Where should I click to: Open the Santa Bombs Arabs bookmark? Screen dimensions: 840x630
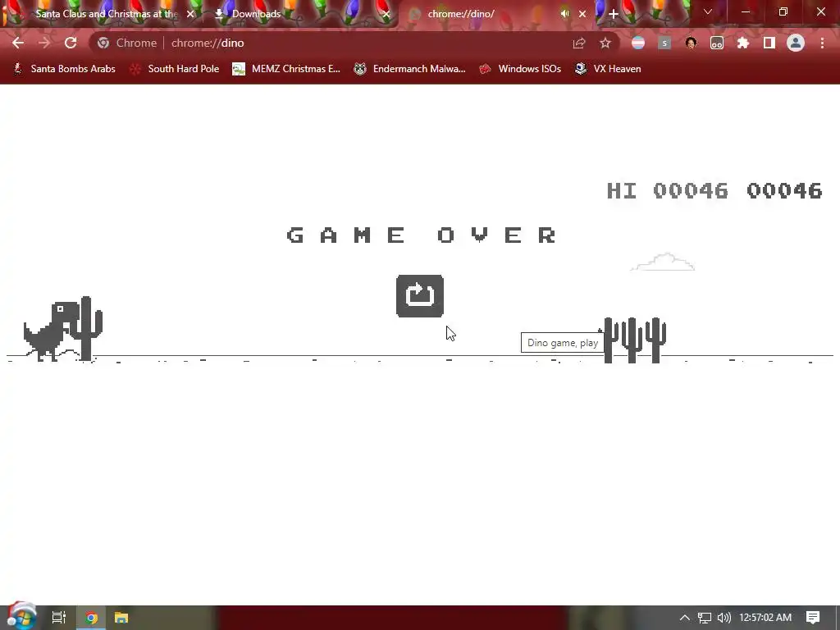64,69
